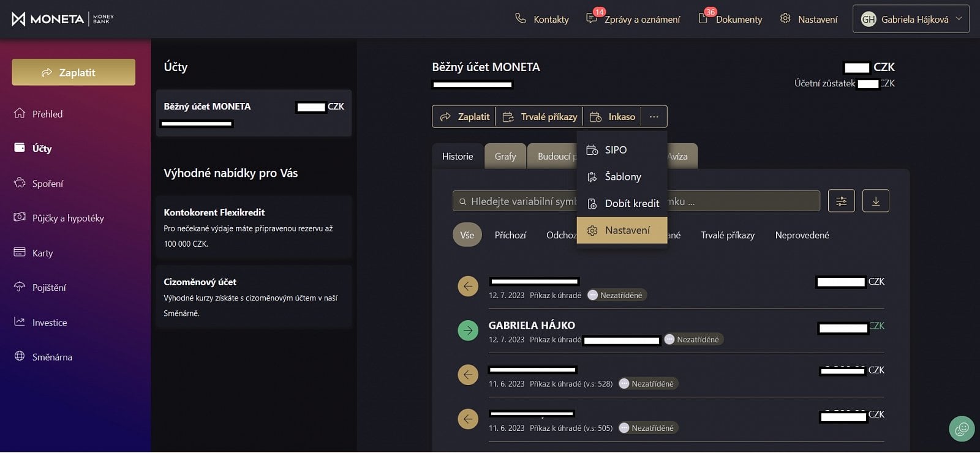Select the Běžný účet MONETA account card

pos(254,113)
